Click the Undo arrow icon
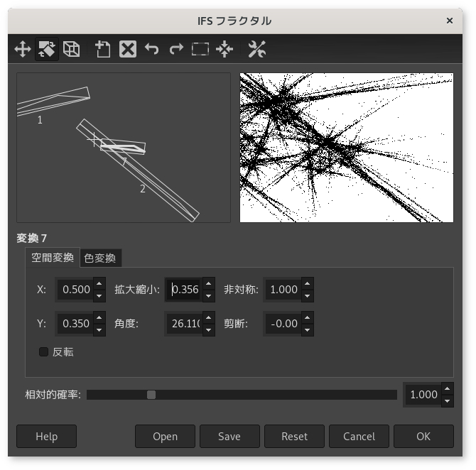 pos(151,49)
